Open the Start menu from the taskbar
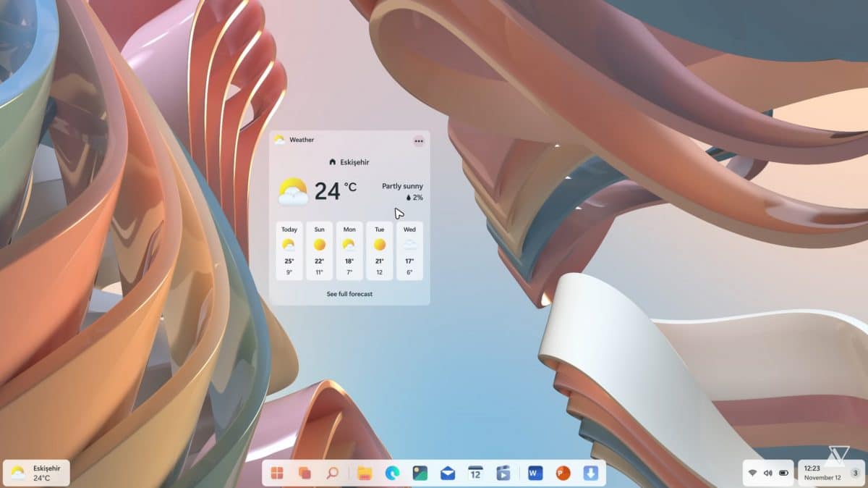 point(278,473)
